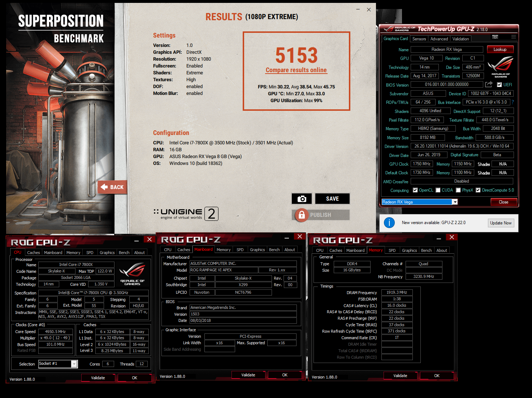Click the blue info icon in GPU-Z update bar
532x398 pixels.
[x=389, y=223]
